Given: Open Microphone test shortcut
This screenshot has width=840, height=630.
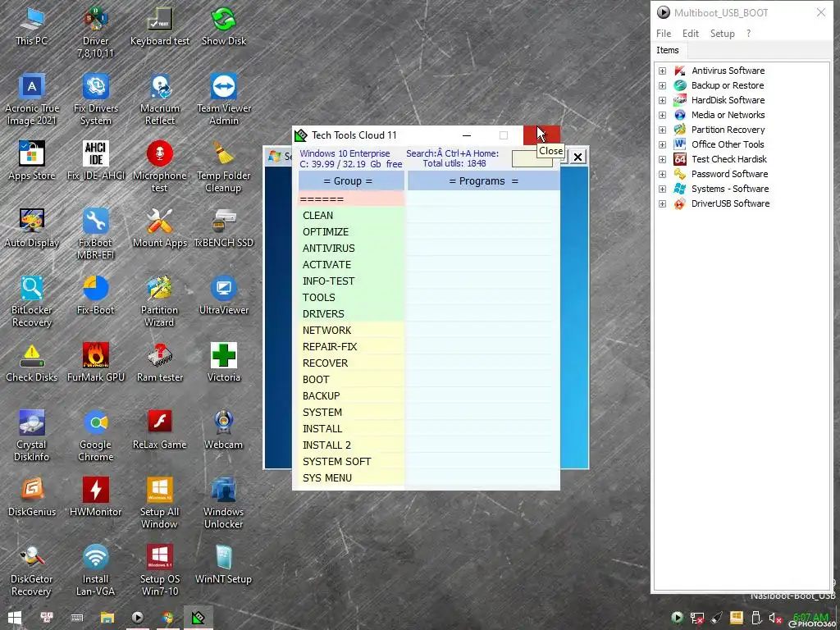Looking at the screenshot, I should (160, 167).
